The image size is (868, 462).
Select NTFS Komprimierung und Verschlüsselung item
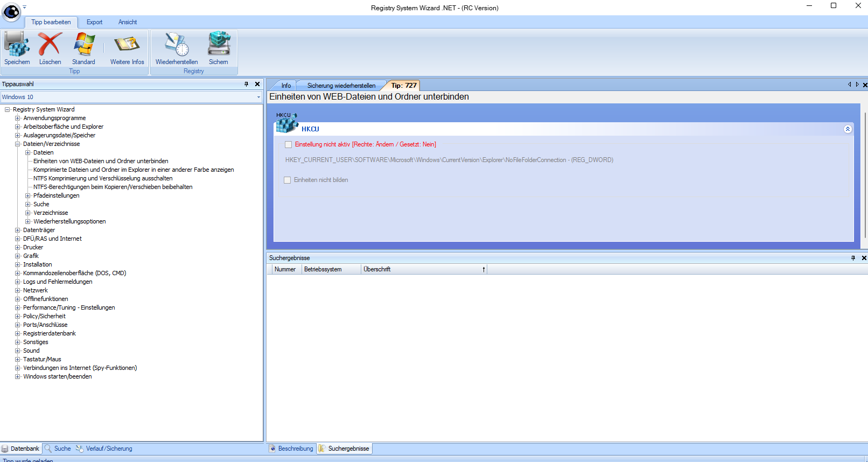coord(103,178)
